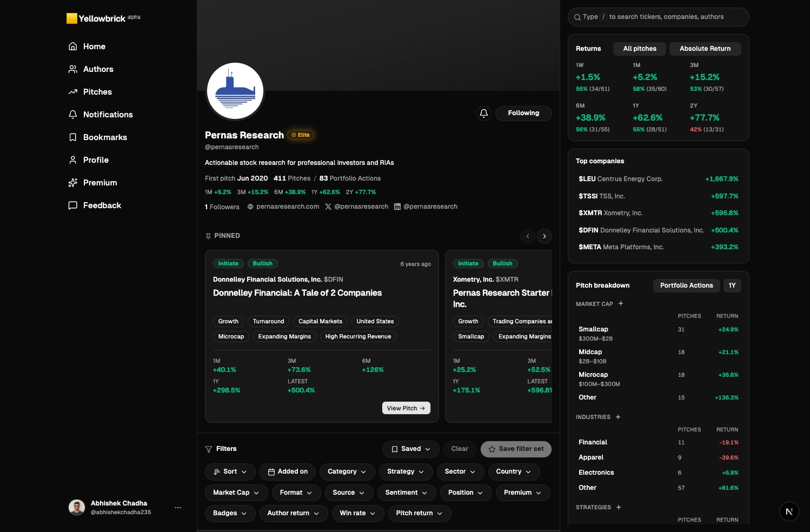Expand the Category filter
Viewport: 810px width, 532px height.
pyautogui.click(x=347, y=471)
